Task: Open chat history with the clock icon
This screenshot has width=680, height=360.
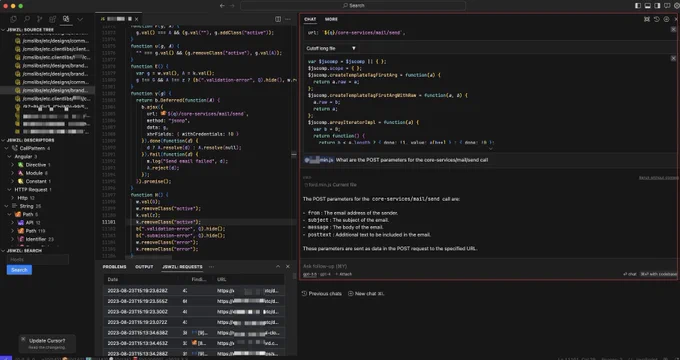Action: (x=657, y=19)
